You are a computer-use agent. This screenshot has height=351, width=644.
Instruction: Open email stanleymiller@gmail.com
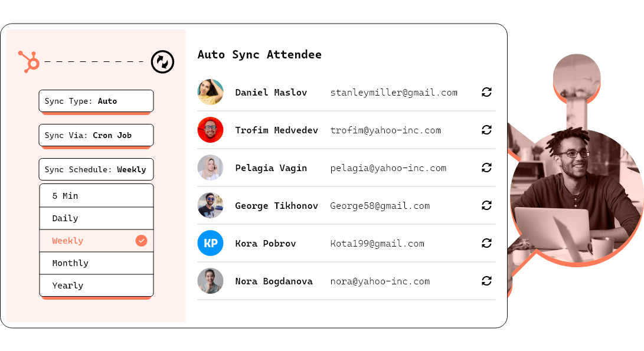394,93
